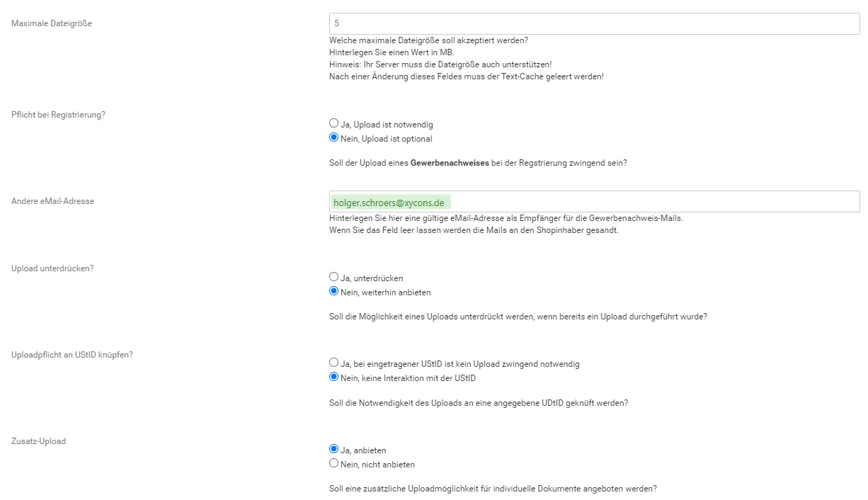
Task: Click the 'Zusatz-Upload' label
Action: pos(38,441)
